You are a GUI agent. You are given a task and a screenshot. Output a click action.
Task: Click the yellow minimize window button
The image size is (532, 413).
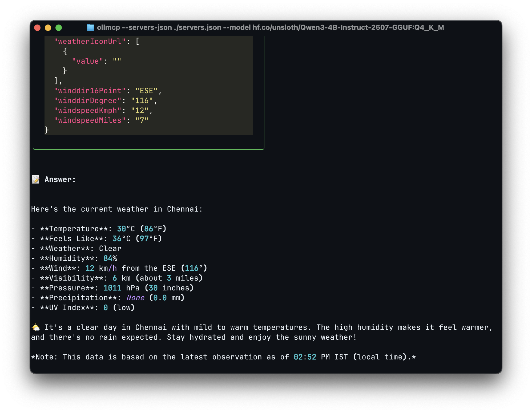point(48,28)
